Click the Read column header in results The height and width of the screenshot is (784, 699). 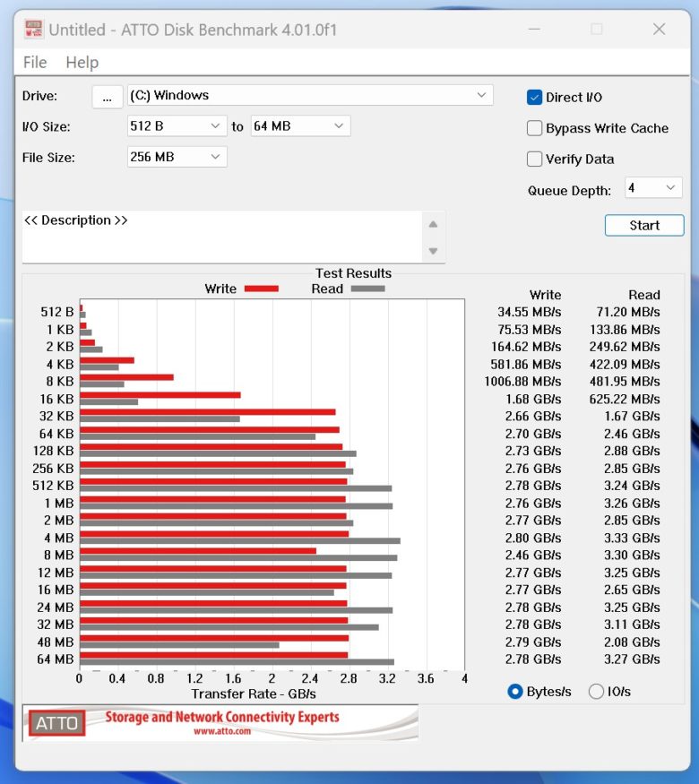(644, 295)
